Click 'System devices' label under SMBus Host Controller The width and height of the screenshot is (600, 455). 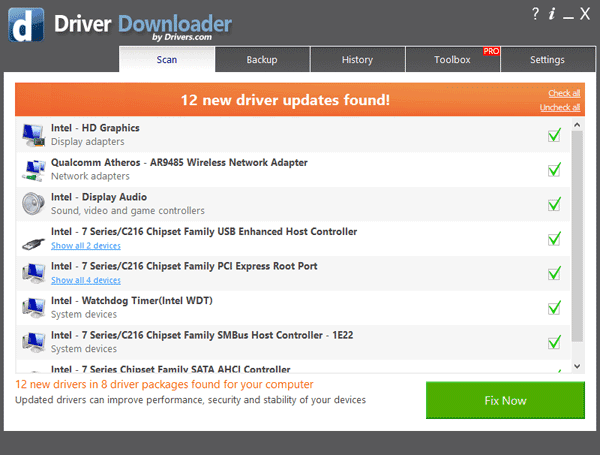click(x=84, y=349)
